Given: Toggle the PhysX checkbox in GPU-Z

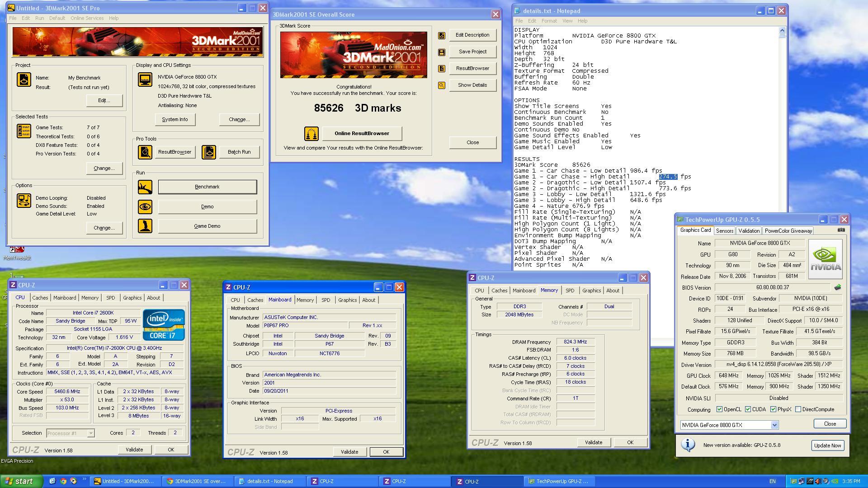Looking at the screenshot, I should pyautogui.click(x=773, y=409).
